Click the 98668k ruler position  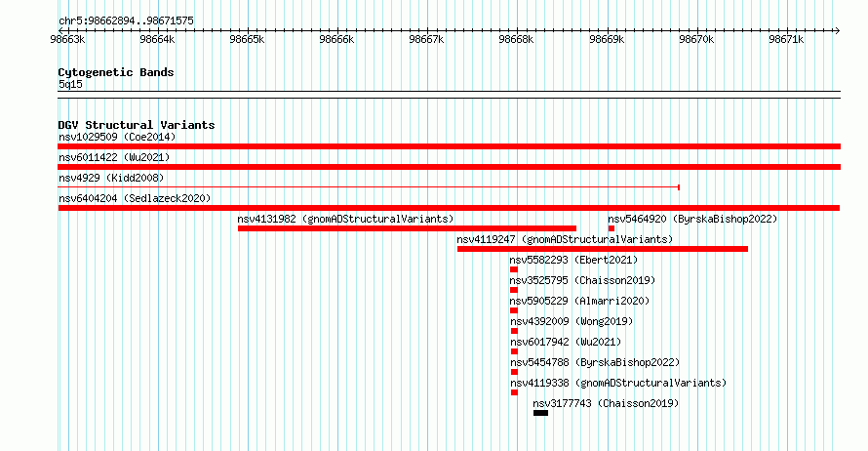[516, 39]
